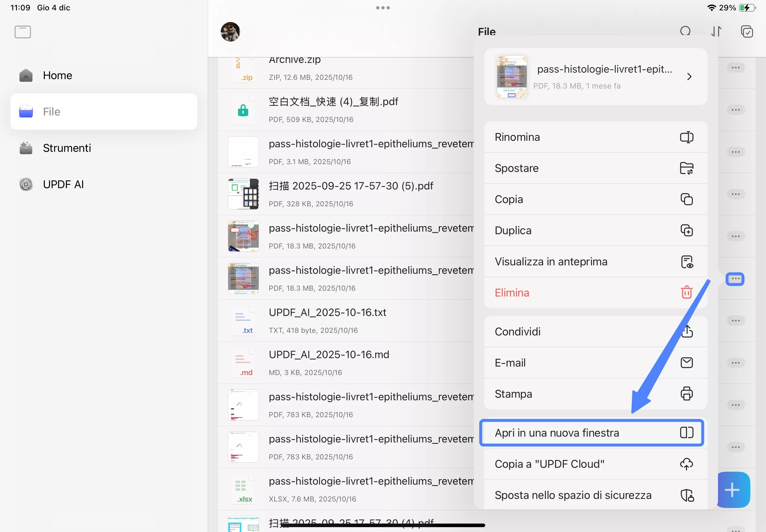Click the Rinomina rename icon
Viewport: 766px width, 532px height.
(x=686, y=137)
